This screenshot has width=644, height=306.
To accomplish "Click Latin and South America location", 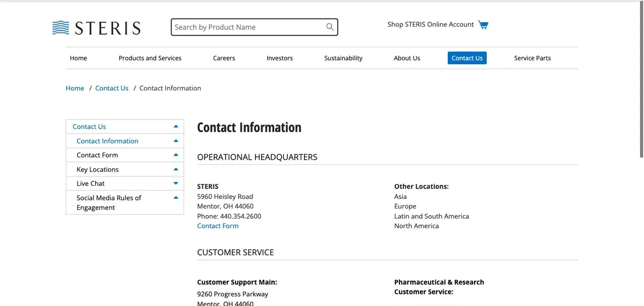I will point(432,216).
